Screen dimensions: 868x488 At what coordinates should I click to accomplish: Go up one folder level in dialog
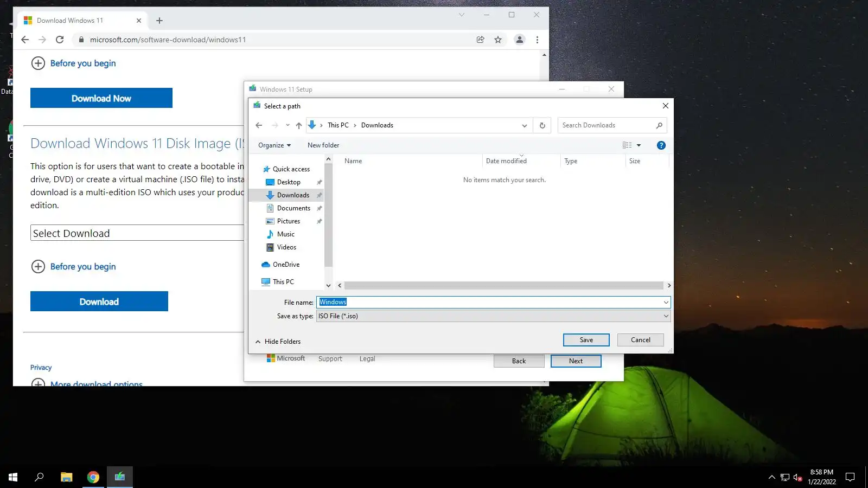(299, 125)
